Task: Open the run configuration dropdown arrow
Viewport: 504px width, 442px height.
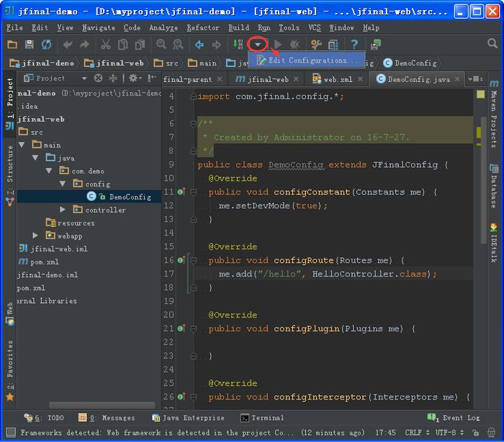Action: [x=258, y=45]
